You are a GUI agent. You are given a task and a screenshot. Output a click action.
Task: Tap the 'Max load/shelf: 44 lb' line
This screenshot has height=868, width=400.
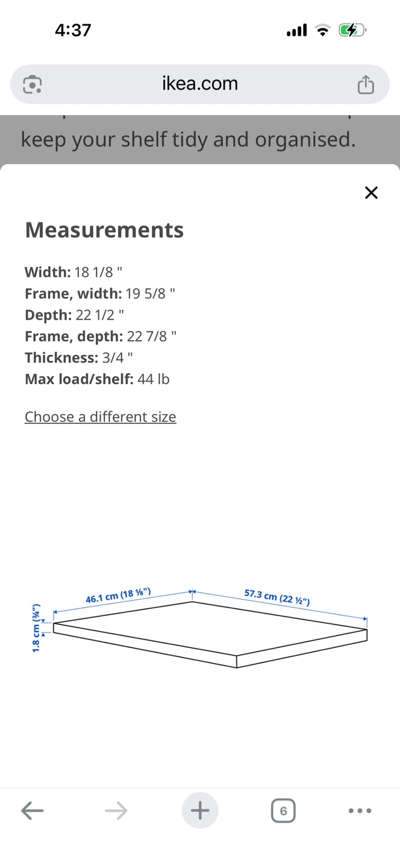[x=97, y=379]
